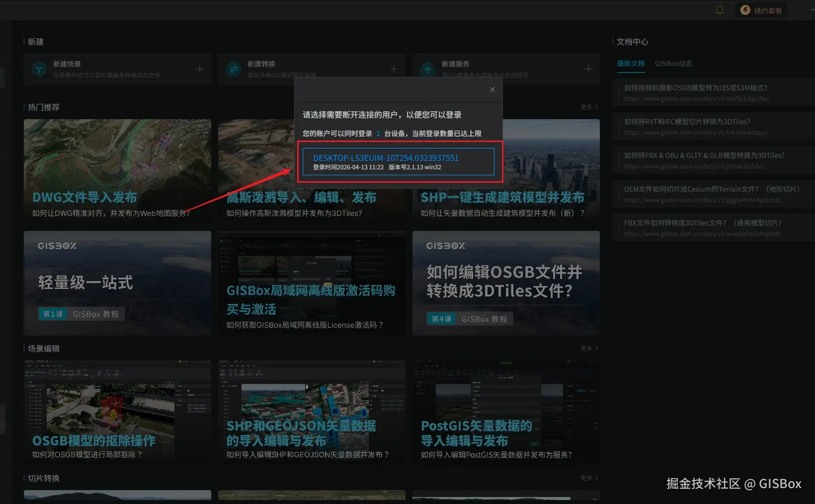Open the SHP和GEOJSON矢量数据 tutorial thumbnail

click(312, 413)
